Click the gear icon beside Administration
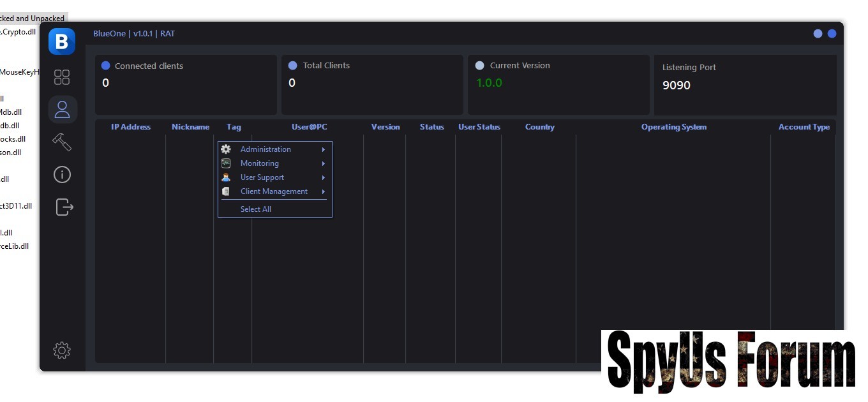Screen dimensions: 868x402 226,149
